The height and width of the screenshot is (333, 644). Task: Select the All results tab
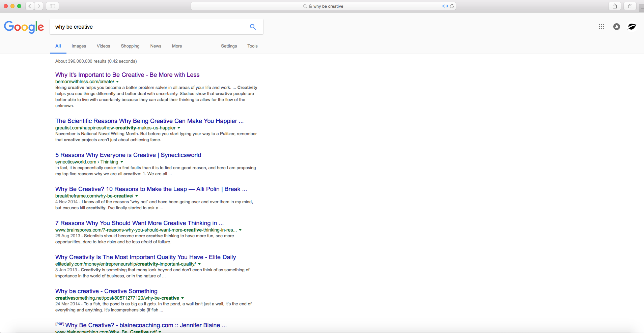pyautogui.click(x=58, y=46)
